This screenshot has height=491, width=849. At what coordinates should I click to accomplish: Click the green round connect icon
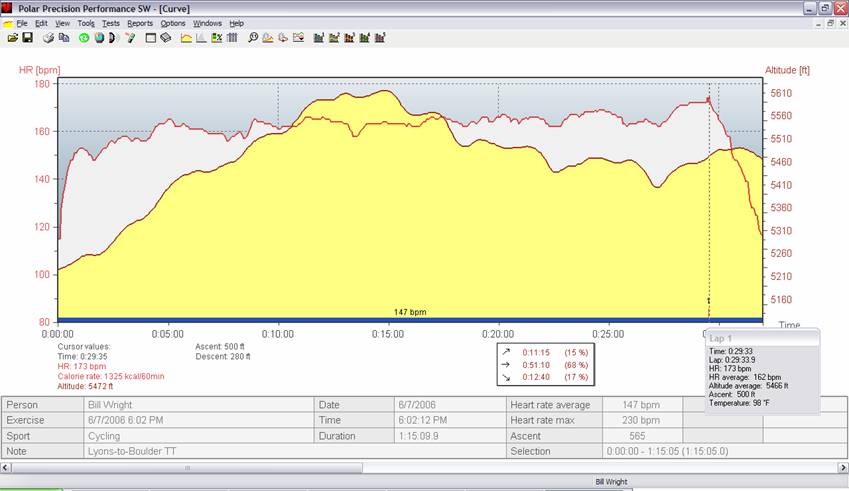pyautogui.click(x=84, y=38)
